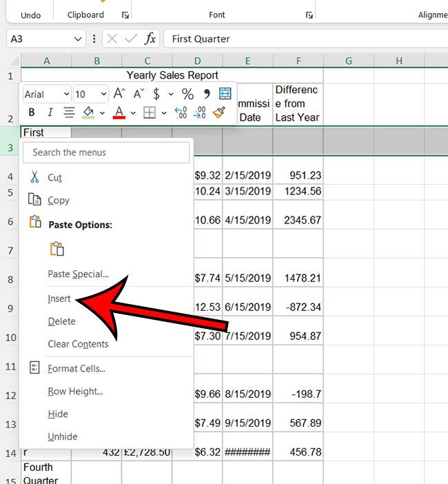Choose Insert from the context menu
This screenshot has height=484, width=448.
click(59, 299)
